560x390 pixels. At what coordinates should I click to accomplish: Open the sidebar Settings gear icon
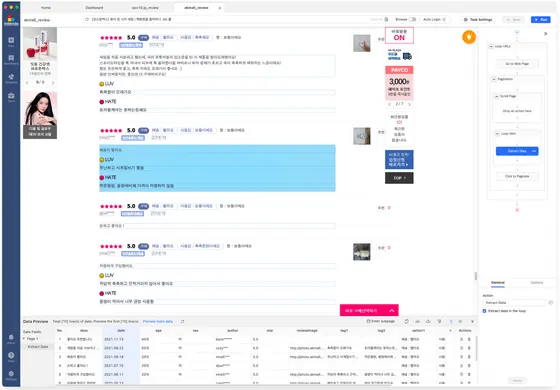pos(11,375)
